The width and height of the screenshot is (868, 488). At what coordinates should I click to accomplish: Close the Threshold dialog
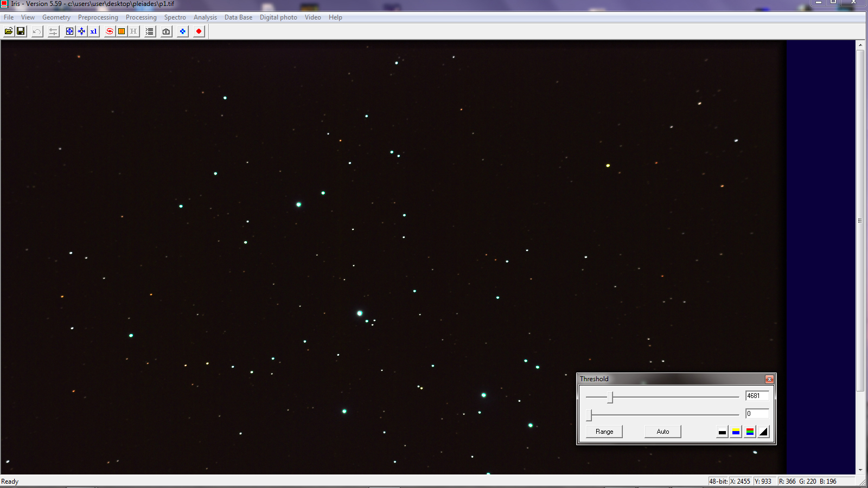pyautogui.click(x=769, y=379)
